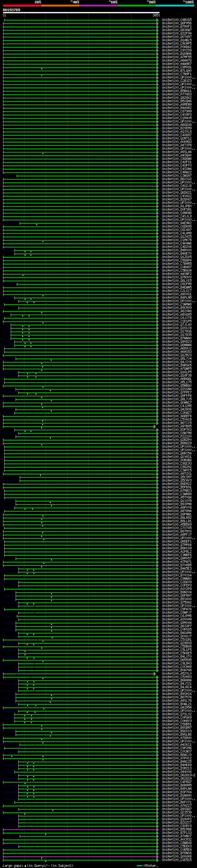197x868 pixels.
Task: Select hit label UniRef100_C7XT45
Action: 177,528
